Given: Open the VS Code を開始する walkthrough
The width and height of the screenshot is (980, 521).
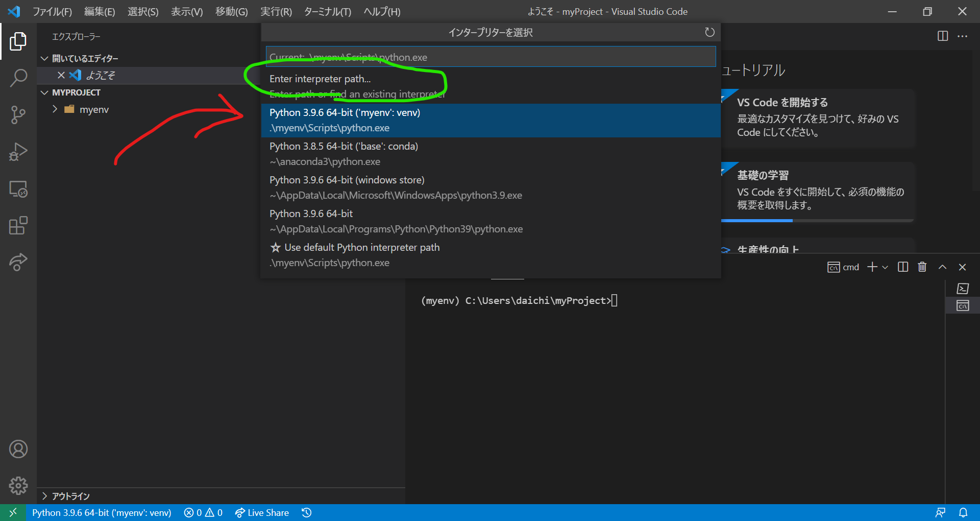Looking at the screenshot, I should 818,118.
